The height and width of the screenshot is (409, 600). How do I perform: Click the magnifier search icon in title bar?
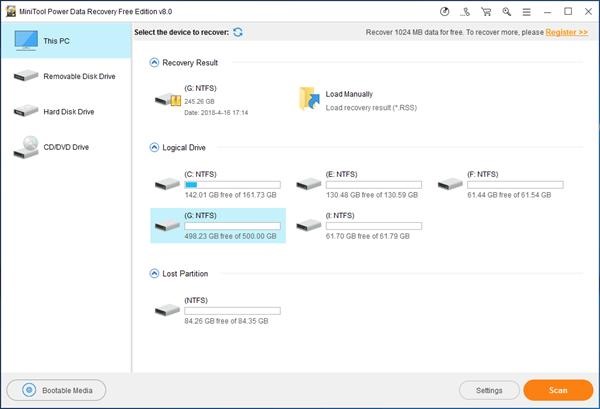tap(507, 12)
